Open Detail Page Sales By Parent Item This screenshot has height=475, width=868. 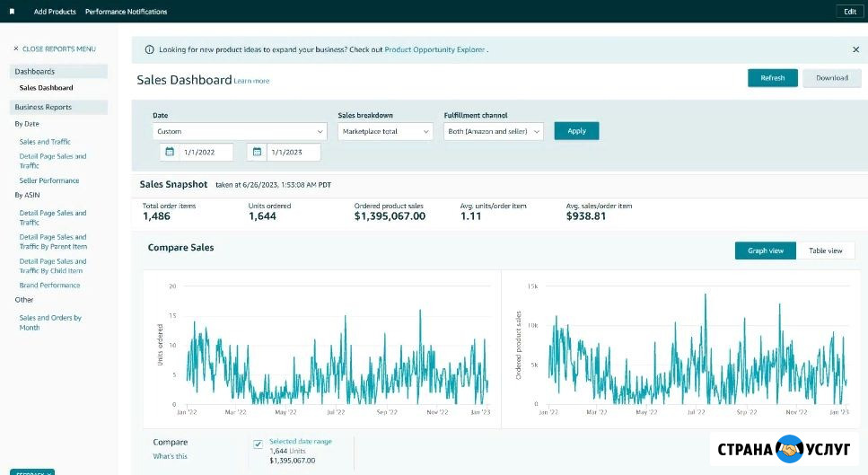(53, 242)
